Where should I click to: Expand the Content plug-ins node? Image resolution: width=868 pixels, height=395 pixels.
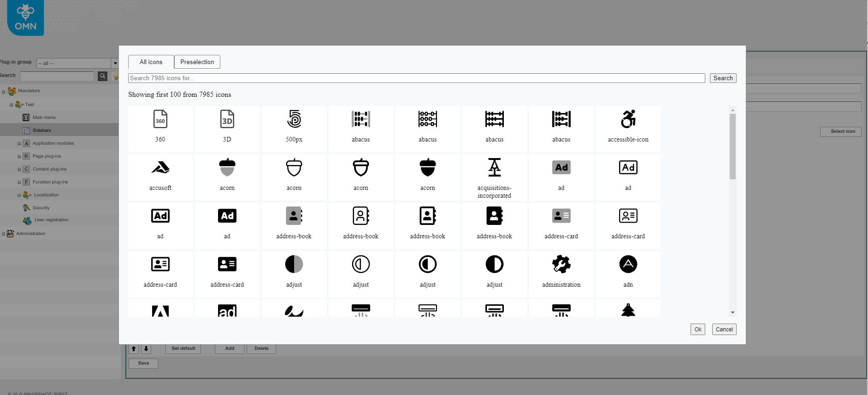point(19,170)
